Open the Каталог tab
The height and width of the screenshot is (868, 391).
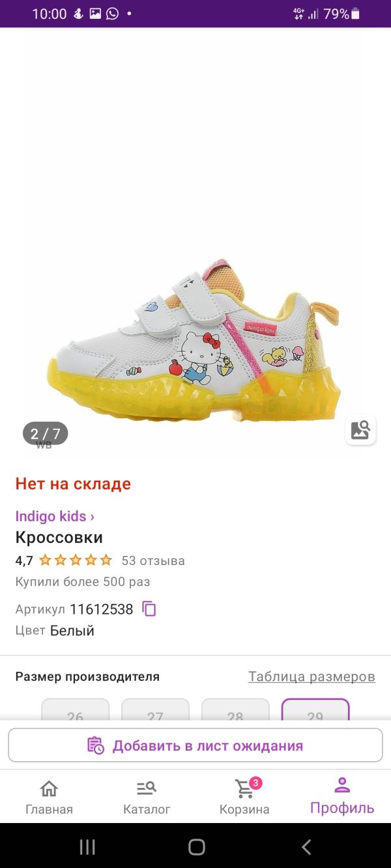tap(147, 796)
